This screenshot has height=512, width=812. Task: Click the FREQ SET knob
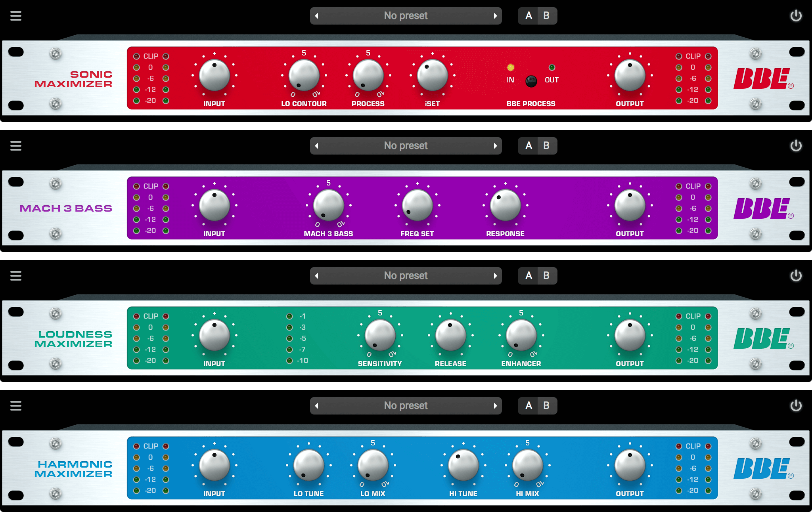(x=417, y=205)
